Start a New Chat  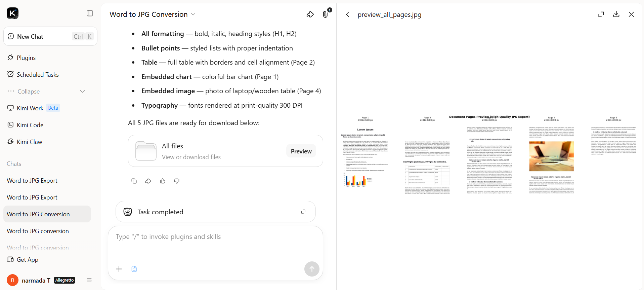[x=50, y=36]
